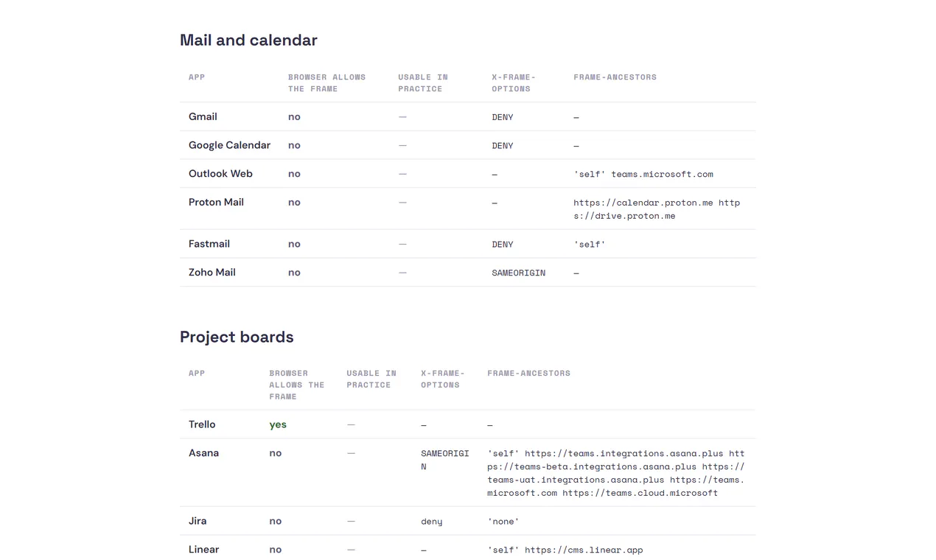Viewport: 936px width, 560px height.
Task: Click Outlook Web's 'no' browser-allows value
Action: click(x=294, y=174)
